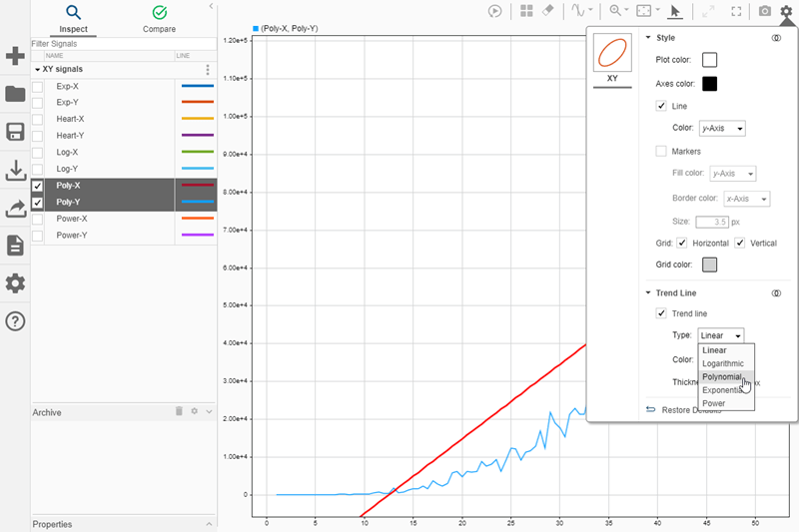
Task: Choose Linear trend line type
Action: [726, 350]
